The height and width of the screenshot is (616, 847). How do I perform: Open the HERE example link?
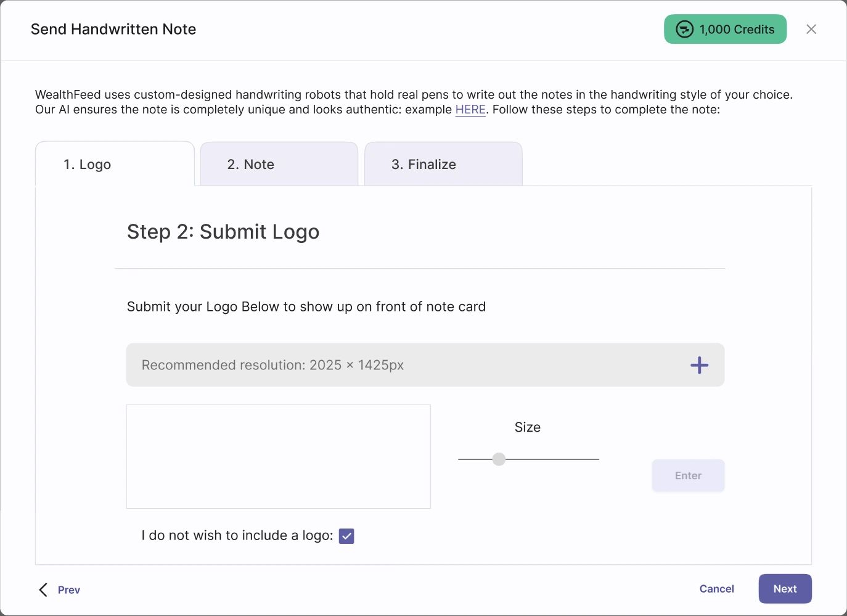pyautogui.click(x=470, y=110)
